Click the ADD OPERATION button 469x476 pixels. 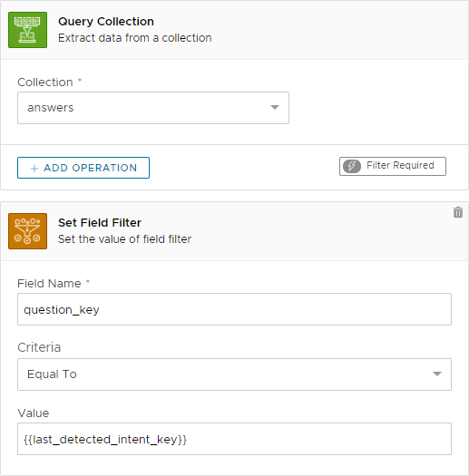coord(83,168)
